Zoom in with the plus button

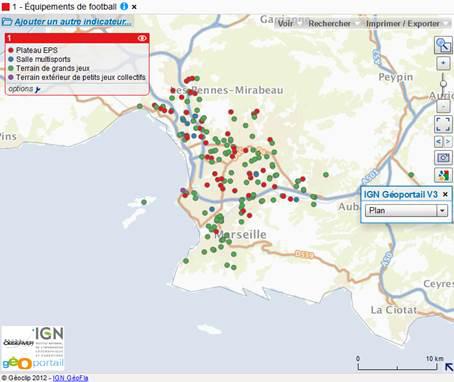[443, 63]
